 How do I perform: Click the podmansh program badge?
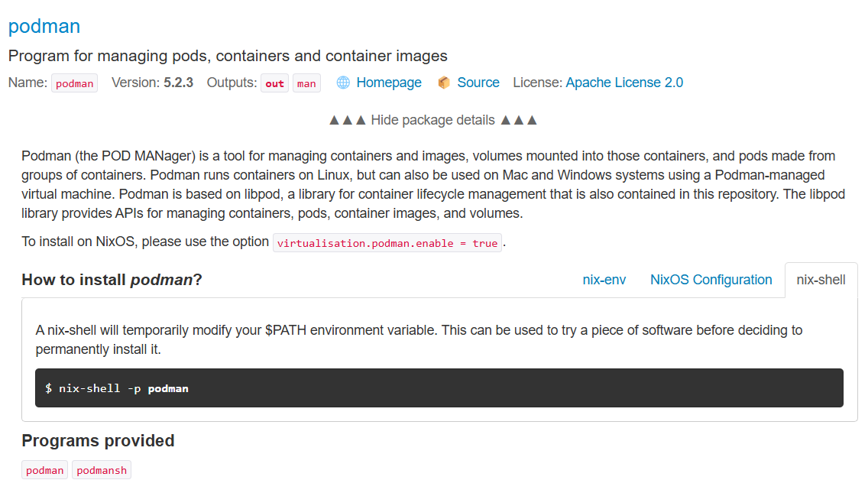[102, 470]
